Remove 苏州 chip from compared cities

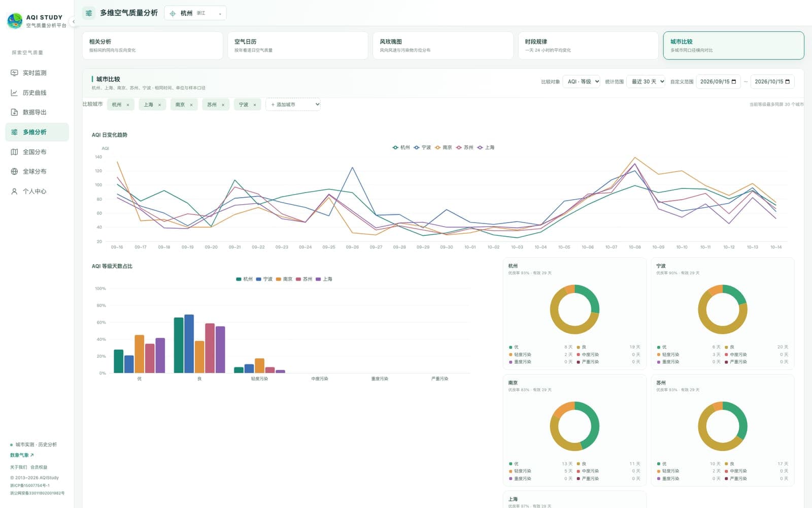(223, 105)
